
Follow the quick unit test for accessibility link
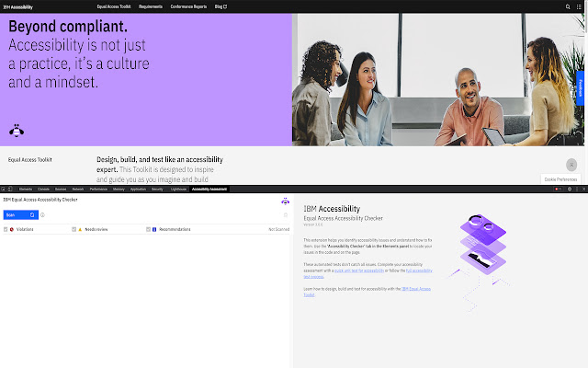tap(359, 270)
